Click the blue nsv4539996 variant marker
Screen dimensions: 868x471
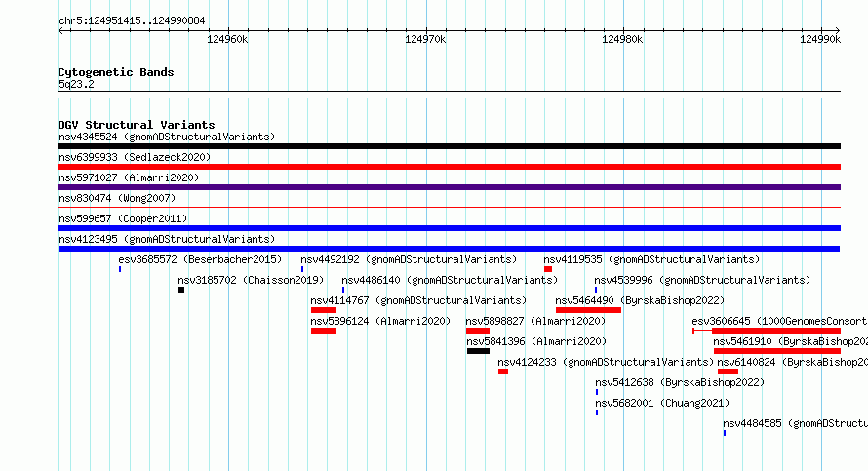point(596,290)
